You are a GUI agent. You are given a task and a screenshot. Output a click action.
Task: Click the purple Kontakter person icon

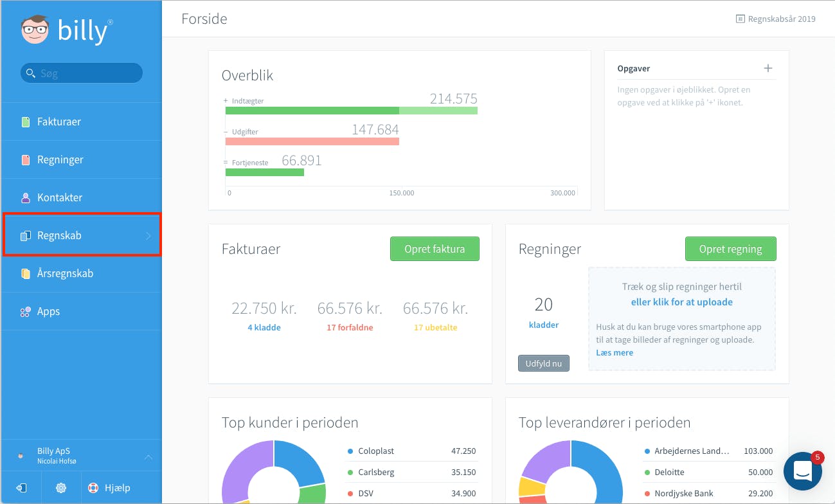[26, 197]
